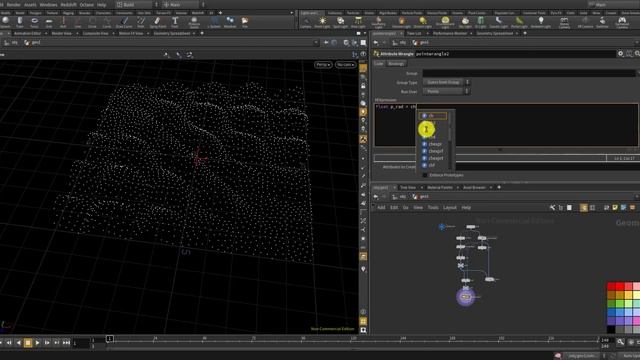Image resolution: width=640 pixels, height=360 pixels.
Task: Click the pointwrangle2 node name field
Action: (516, 54)
